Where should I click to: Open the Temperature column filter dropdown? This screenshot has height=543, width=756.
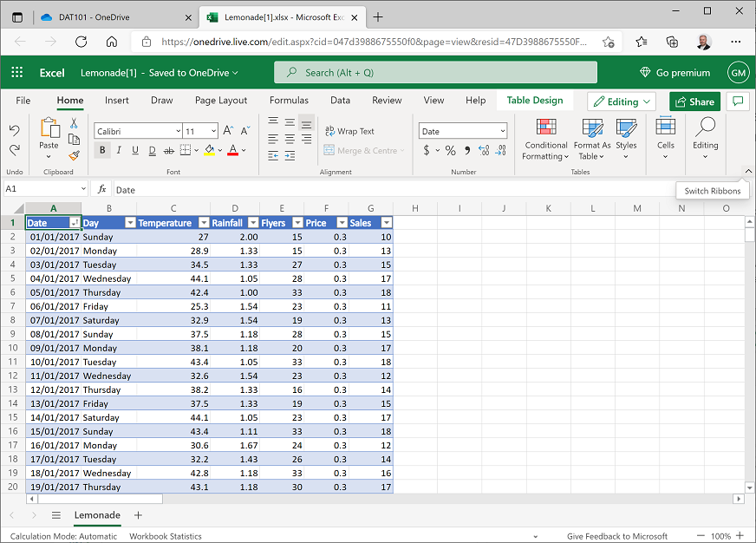pos(203,222)
